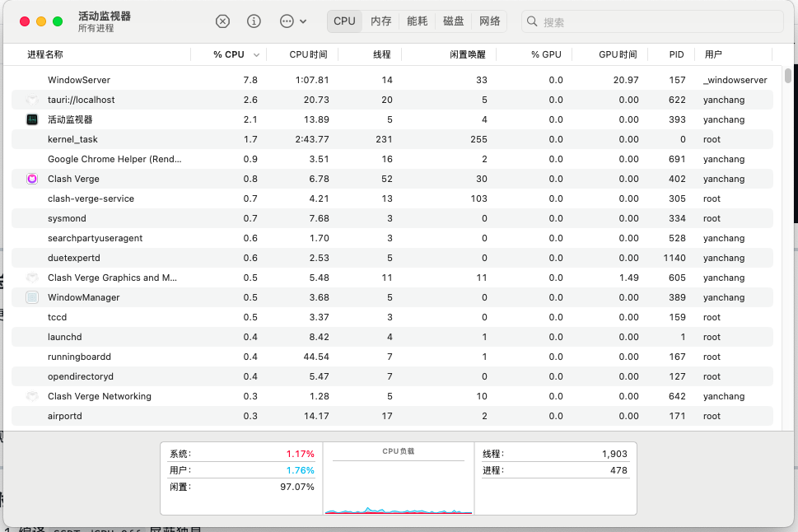Switch to the 内存 tab
798x532 pixels.
pyautogui.click(x=380, y=21)
